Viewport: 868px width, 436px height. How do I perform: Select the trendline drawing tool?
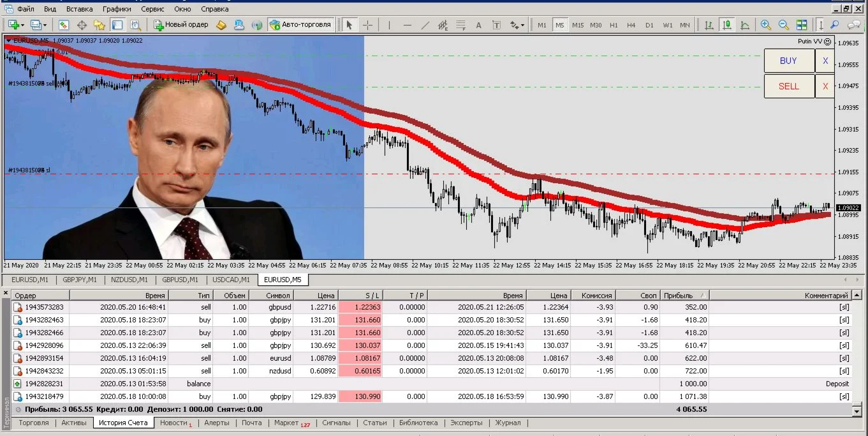click(x=425, y=25)
